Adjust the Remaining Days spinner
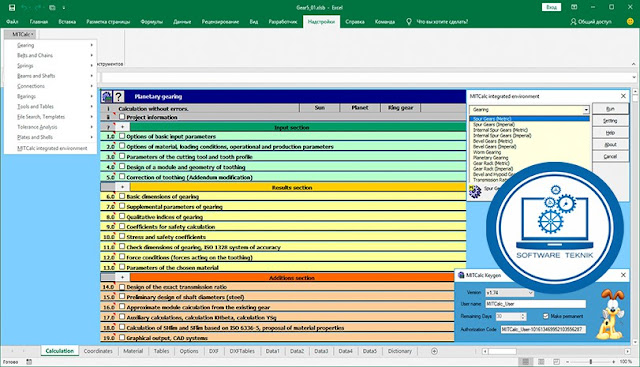 pyautogui.click(x=522, y=316)
